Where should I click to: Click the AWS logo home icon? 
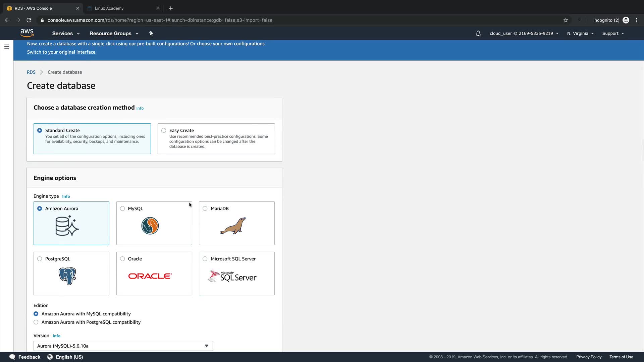[27, 33]
